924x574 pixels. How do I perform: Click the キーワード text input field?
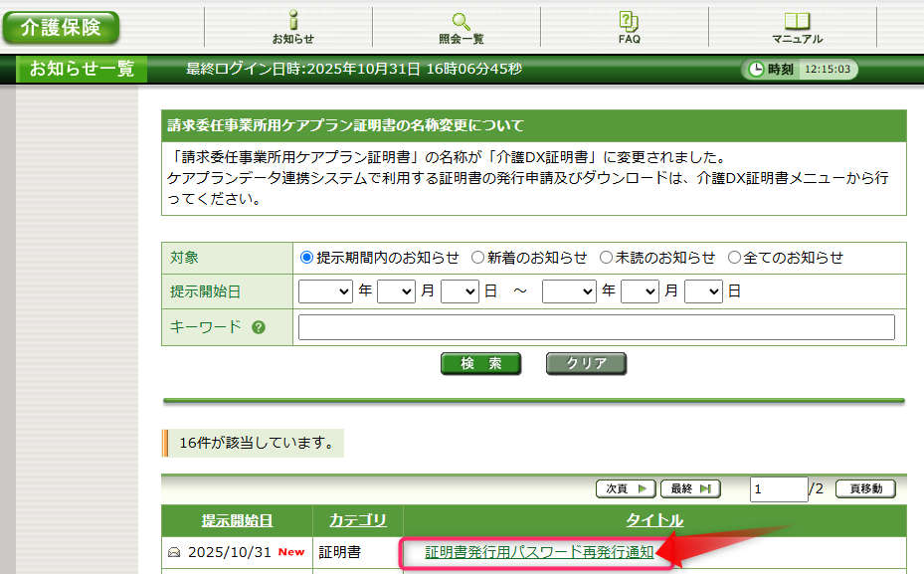pyautogui.click(x=596, y=327)
